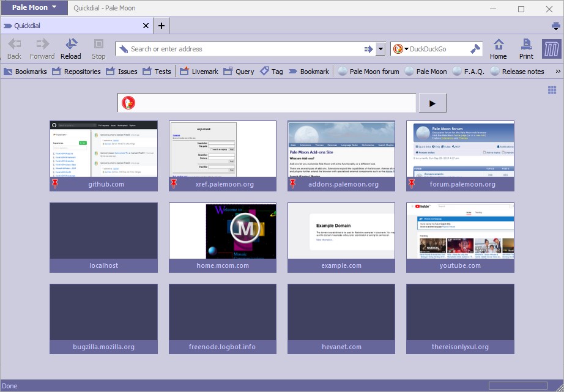Screen dimensions: 564x392
Task: Open the youtube.com thumbnail
Action: tap(460, 231)
